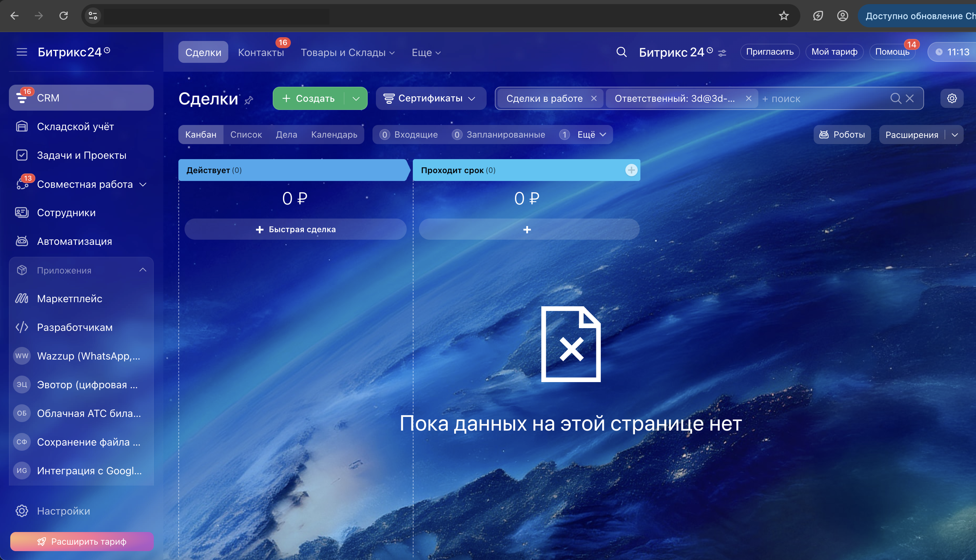
Task: Bookmark the page with the star icon
Action: [784, 16]
